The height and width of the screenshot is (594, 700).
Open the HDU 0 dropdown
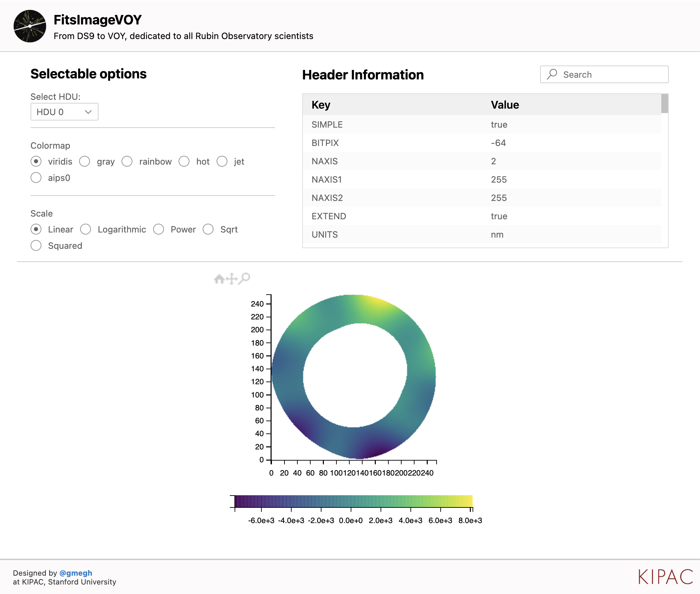(65, 112)
